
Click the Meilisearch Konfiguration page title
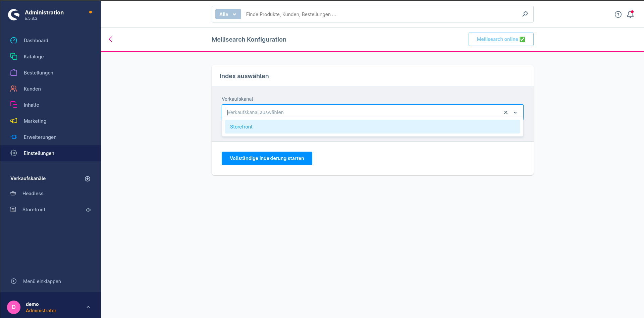tap(249, 40)
